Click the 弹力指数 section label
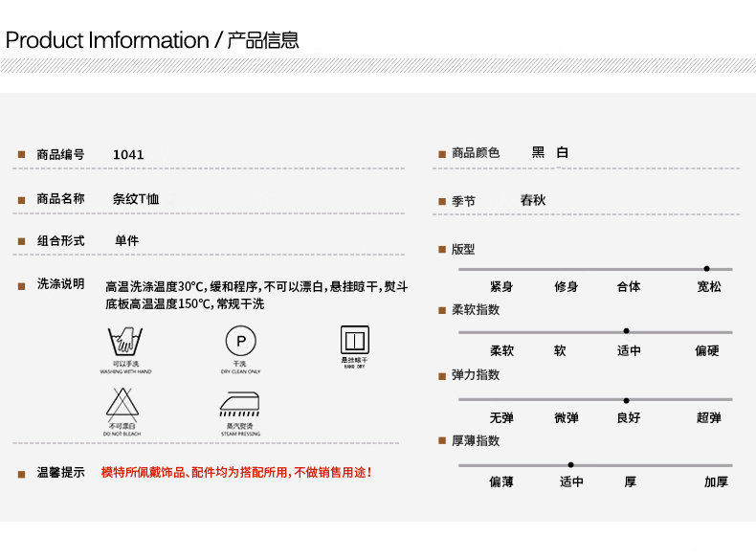The image size is (756, 559). coord(476,374)
